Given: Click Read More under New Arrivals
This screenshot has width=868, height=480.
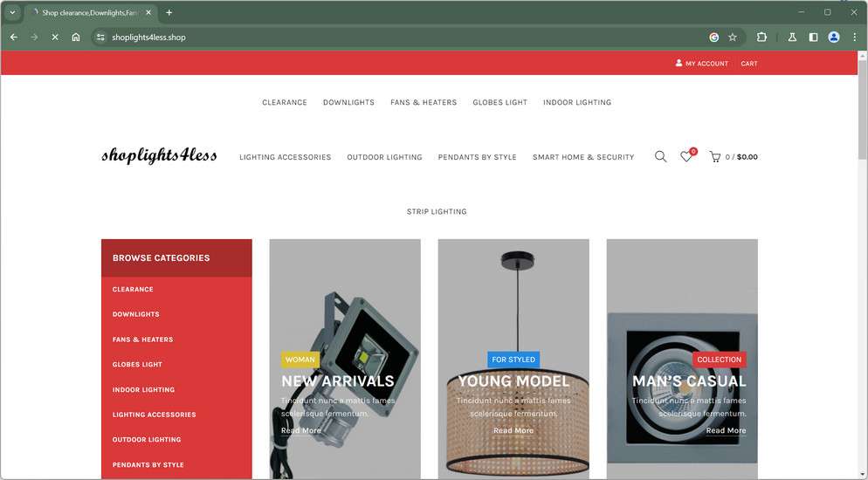Looking at the screenshot, I should 301,430.
